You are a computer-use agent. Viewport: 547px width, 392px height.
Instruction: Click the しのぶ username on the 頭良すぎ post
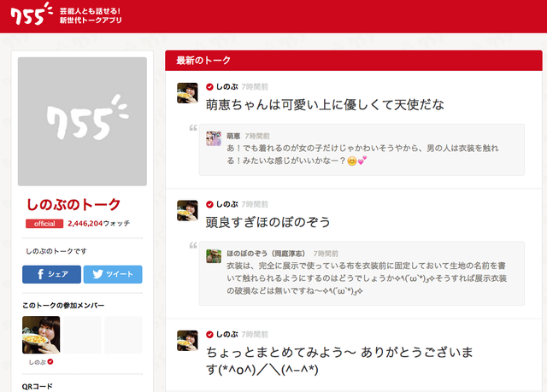[226, 204]
